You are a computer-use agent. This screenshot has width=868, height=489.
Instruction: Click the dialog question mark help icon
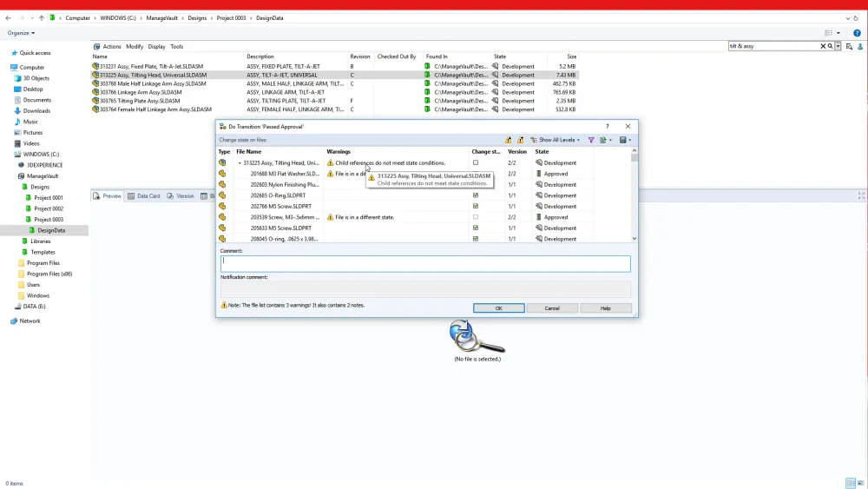pos(608,126)
